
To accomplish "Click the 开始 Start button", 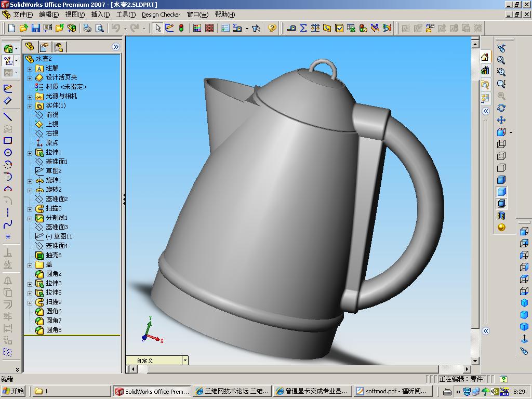I will pos(13,391).
